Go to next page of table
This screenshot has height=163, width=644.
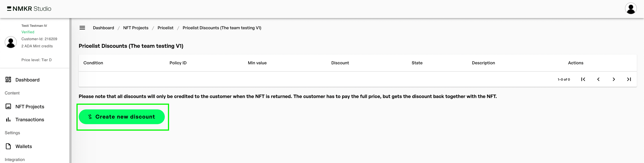click(614, 79)
